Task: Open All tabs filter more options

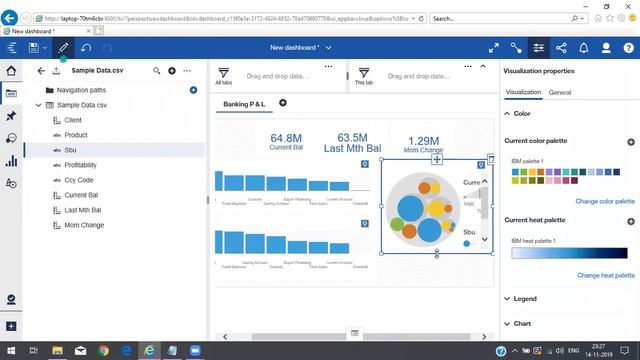Action: [329, 66]
